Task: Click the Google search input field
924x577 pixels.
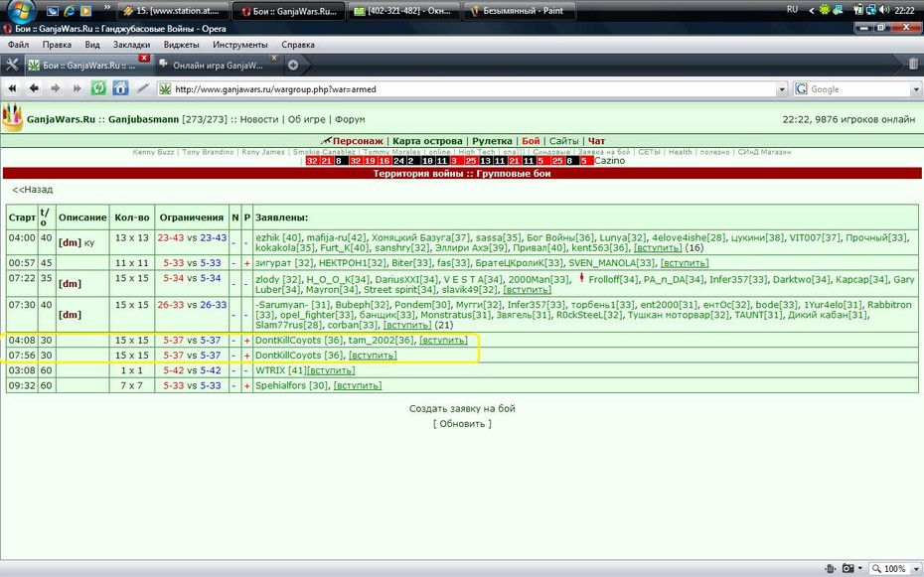Action: coord(859,89)
